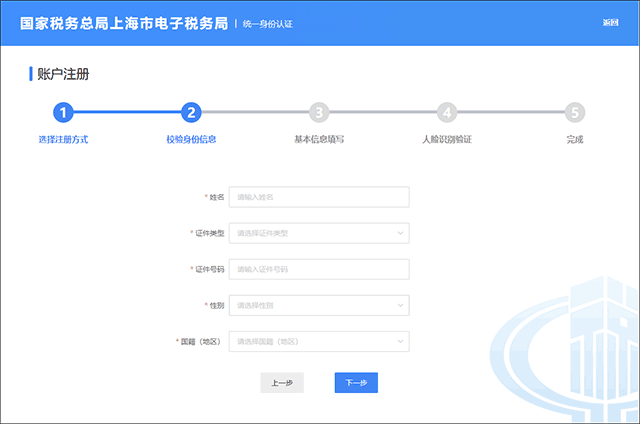The height and width of the screenshot is (424, 640).
Task: Click the step 5 circle icon
Action: pyautogui.click(x=574, y=113)
